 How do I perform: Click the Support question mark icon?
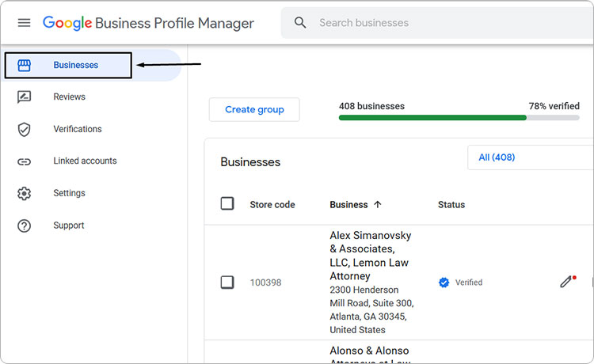tap(24, 226)
